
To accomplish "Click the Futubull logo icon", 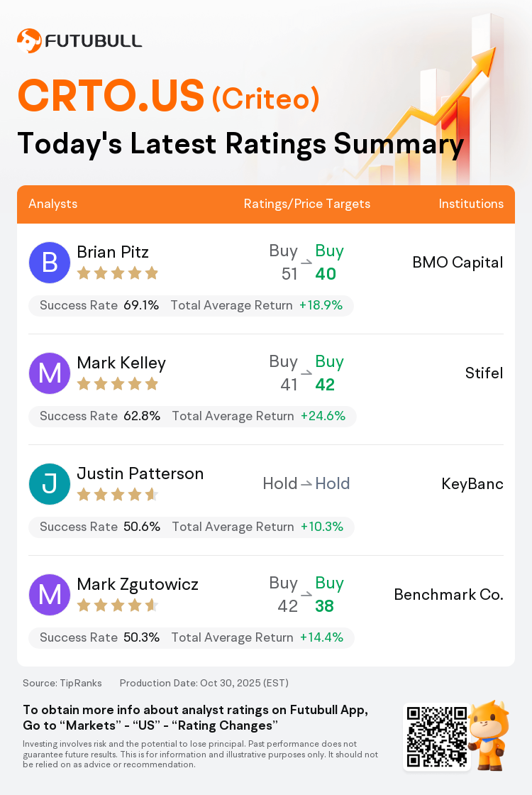I will (29, 41).
